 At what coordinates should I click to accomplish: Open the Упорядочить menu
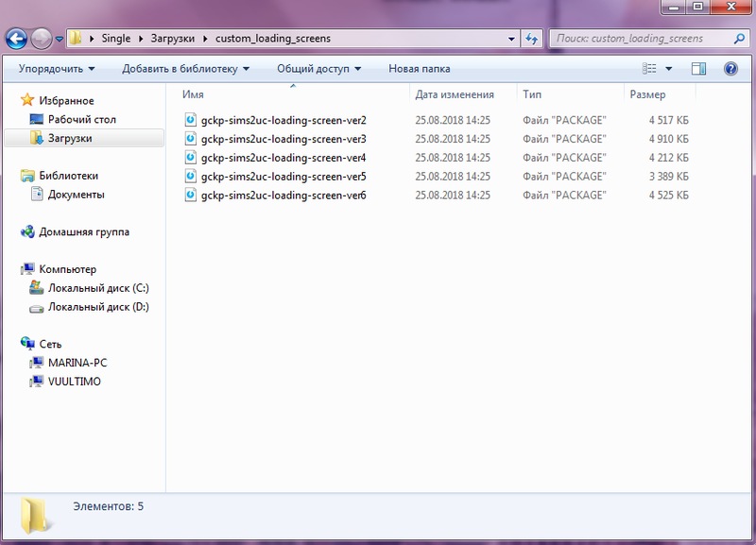click(x=57, y=69)
